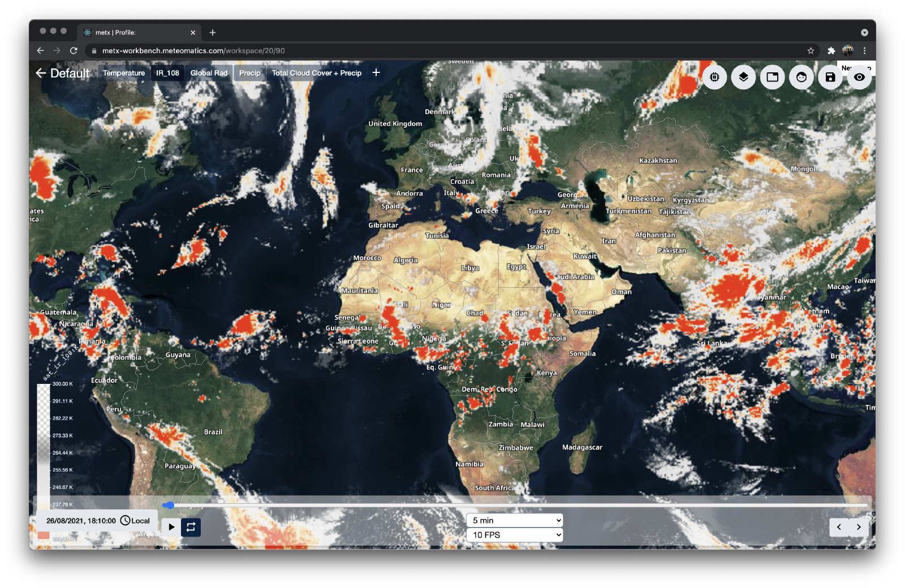Screen dimensions: 905x588
Task: Close the metx | Profile browser tab
Action: 193,33
